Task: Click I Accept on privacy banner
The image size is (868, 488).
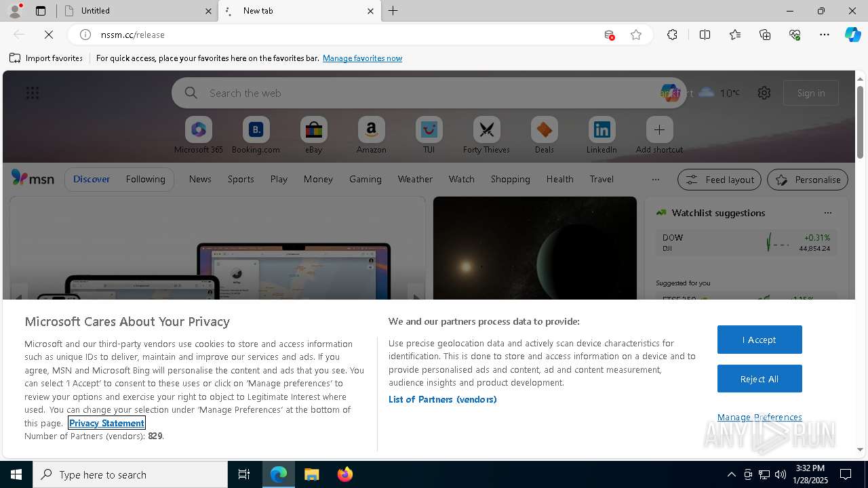Action: pos(759,340)
